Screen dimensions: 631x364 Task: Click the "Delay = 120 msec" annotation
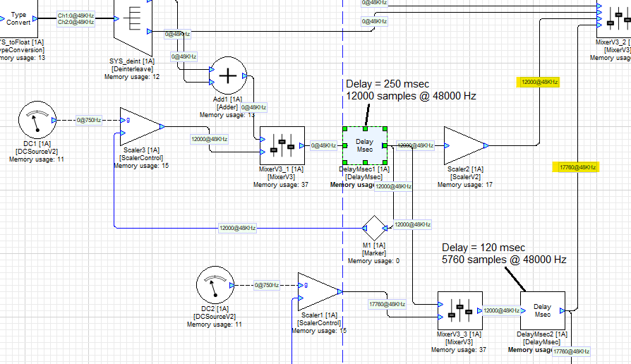[483, 248]
